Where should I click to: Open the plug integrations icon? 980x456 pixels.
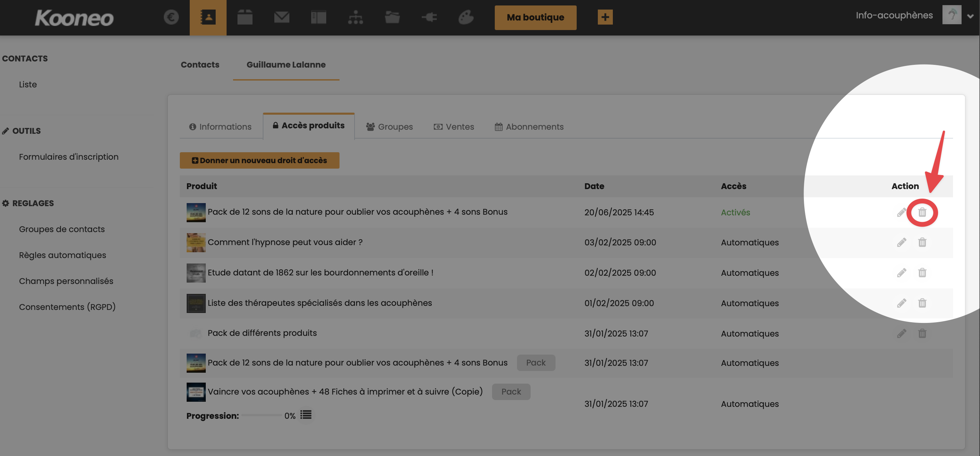(x=429, y=17)
